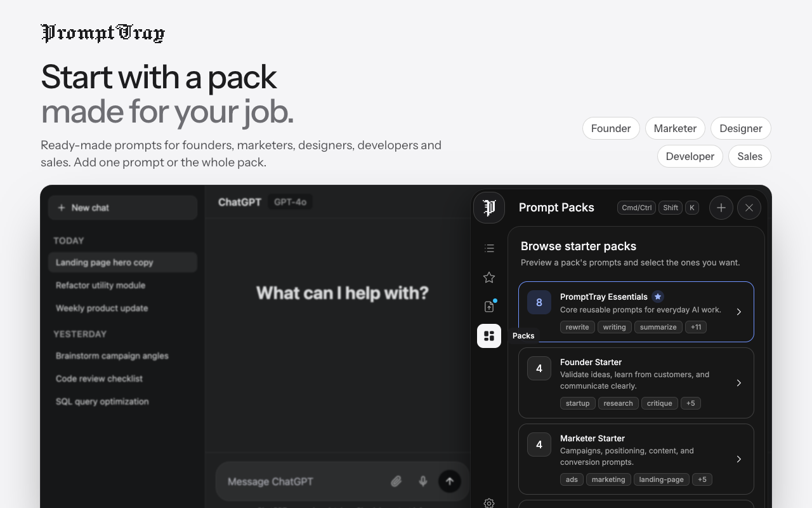This screenshot has height=508, width=812.
Task: Open the SQL query optimization chat
Action: pyautogui.click(x=123, y=401)
